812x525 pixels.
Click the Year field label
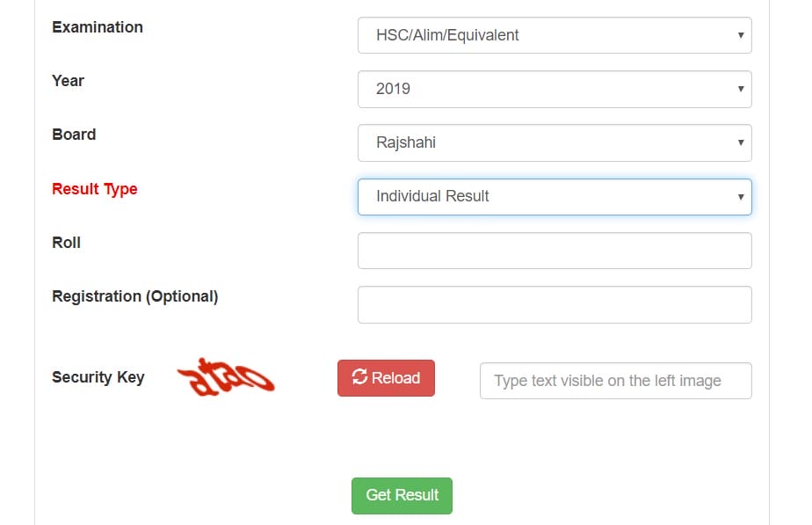coord(68,81)
